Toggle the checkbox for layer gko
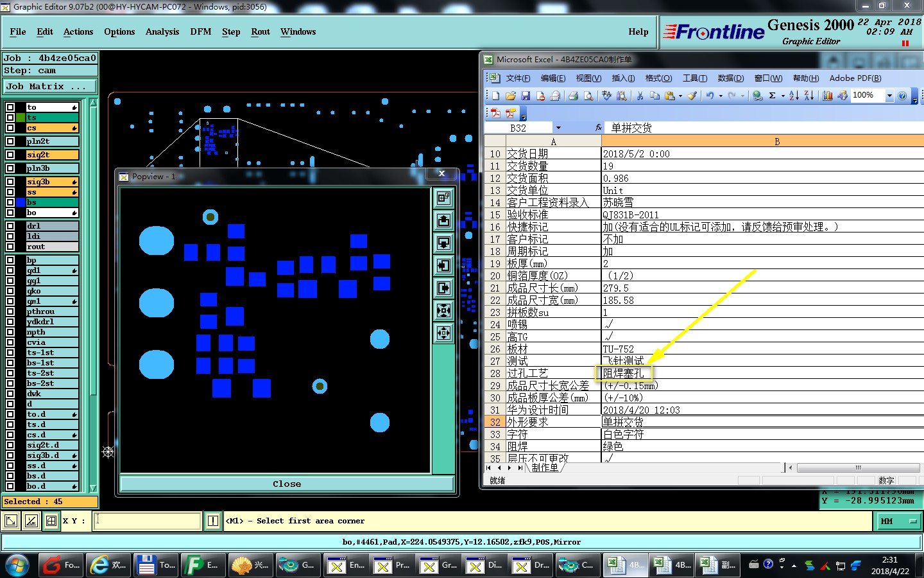 [10, 291]
